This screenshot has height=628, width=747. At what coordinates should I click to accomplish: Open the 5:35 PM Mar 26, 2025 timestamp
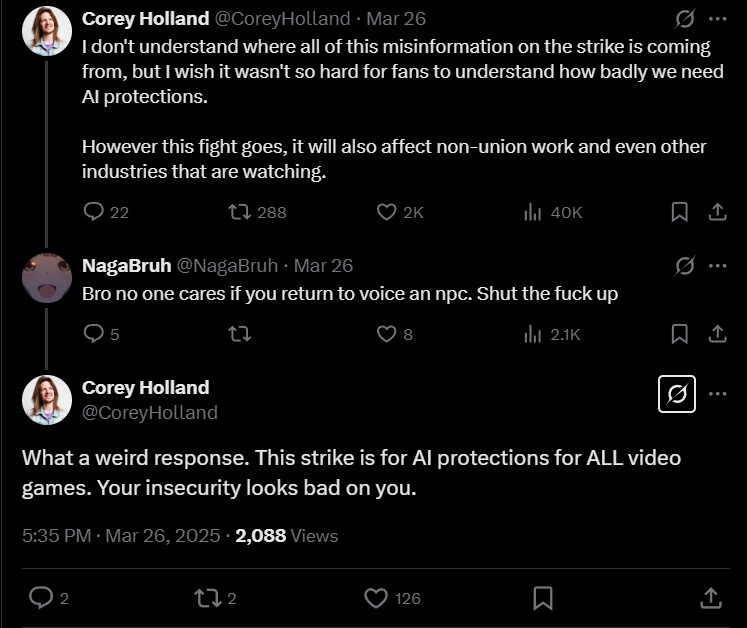[x=121, y=536]
